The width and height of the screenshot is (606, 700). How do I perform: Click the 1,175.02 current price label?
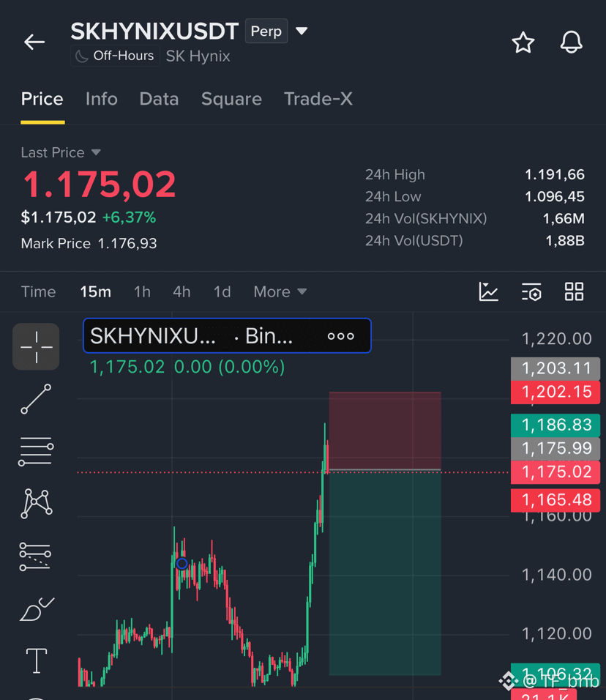pyautogui.click(x=555, y=472)
